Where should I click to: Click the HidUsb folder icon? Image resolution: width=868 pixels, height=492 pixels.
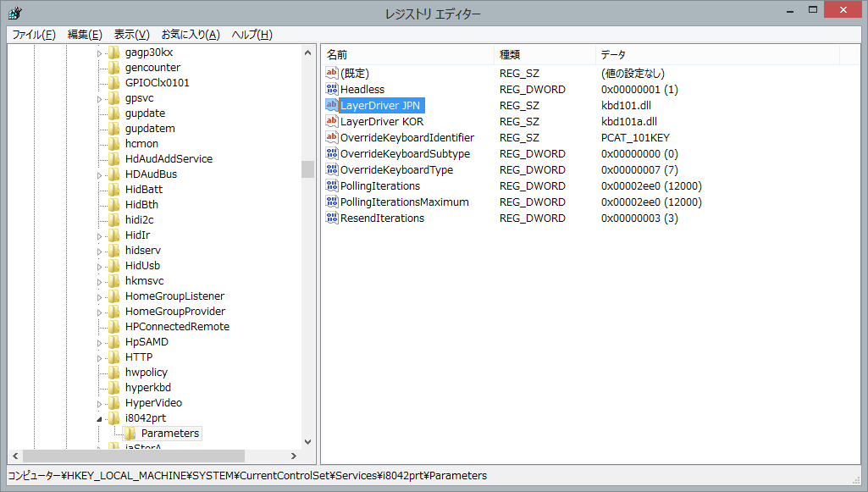[114, 266]
